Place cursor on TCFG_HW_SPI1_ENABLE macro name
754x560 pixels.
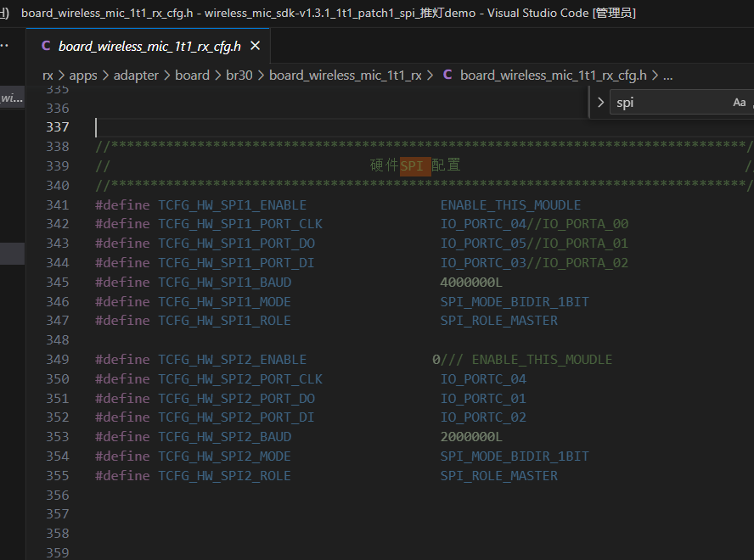click(x=233, y=205)
